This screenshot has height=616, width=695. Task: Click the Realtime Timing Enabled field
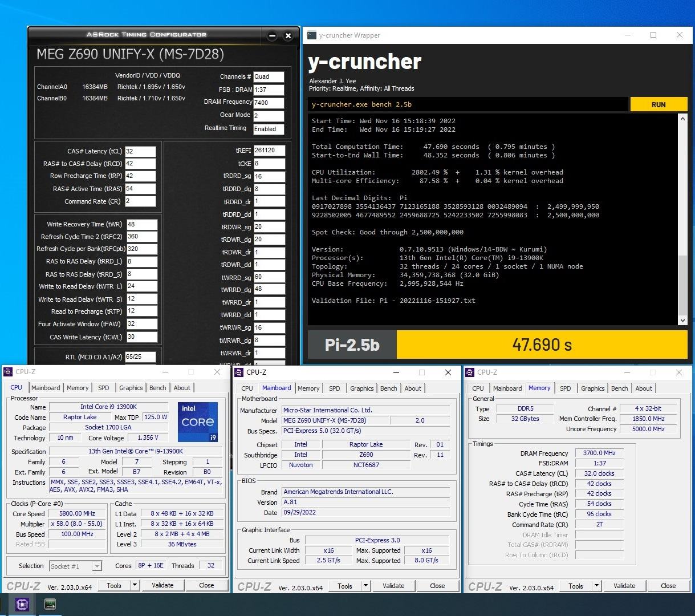click(269, 129)
